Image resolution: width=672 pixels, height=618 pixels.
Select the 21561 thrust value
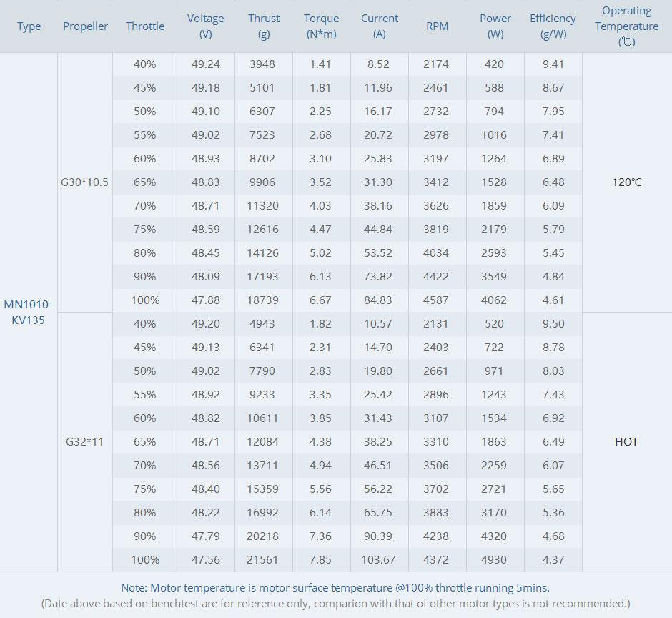tap(264, 560)
